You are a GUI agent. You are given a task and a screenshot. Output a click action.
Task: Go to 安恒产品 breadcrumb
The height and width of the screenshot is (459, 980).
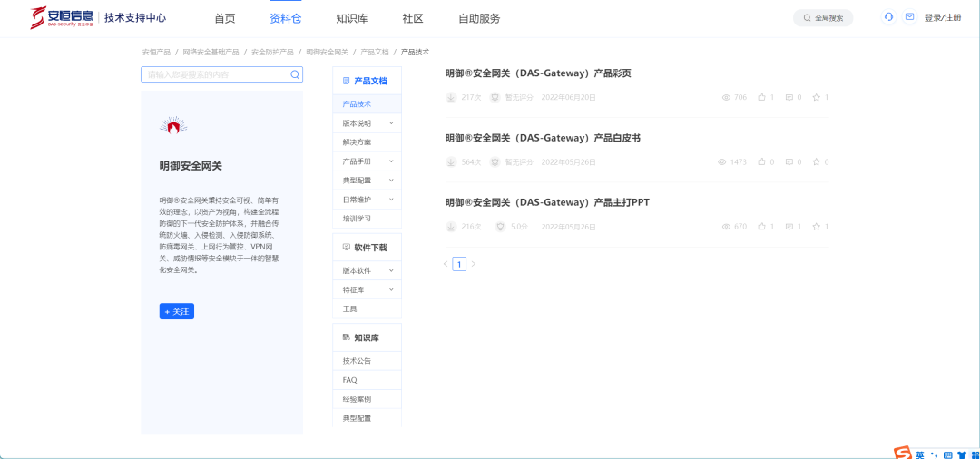coord(156,53)
